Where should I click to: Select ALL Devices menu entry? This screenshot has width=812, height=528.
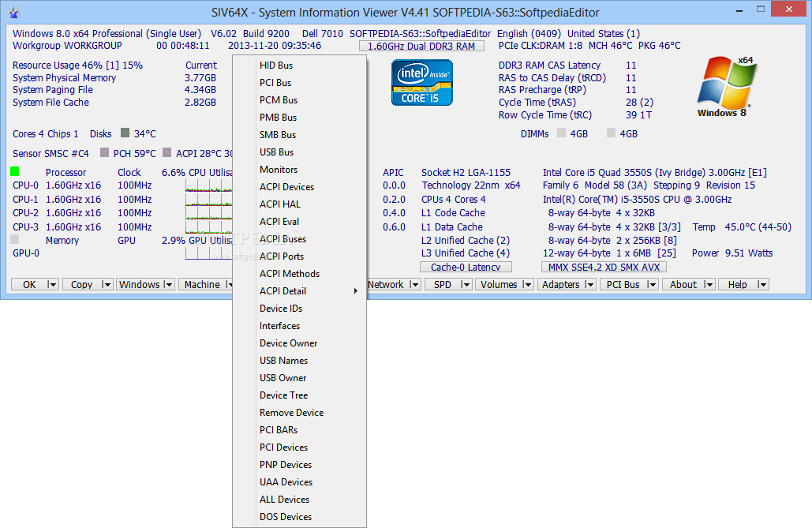pos(299,499)
